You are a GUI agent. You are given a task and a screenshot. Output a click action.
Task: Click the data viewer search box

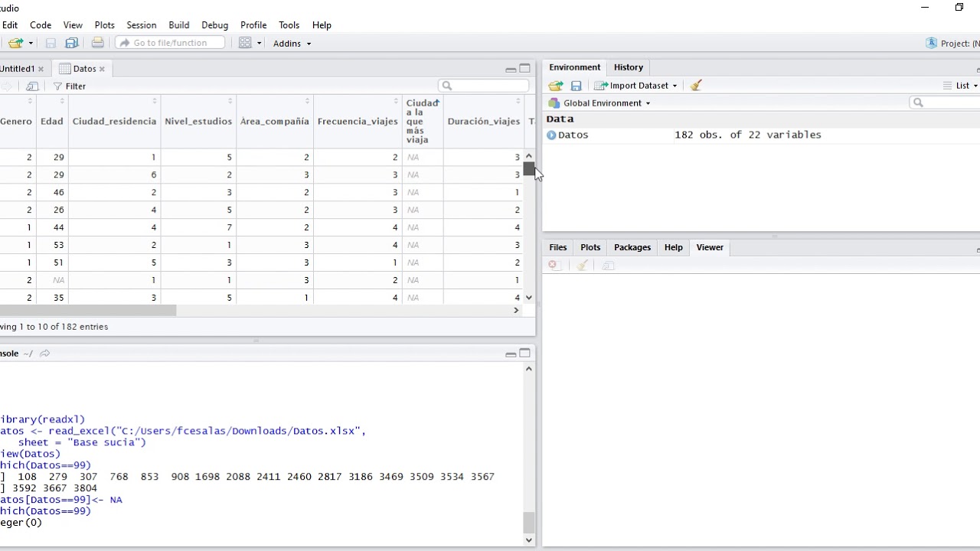[484, 86]
